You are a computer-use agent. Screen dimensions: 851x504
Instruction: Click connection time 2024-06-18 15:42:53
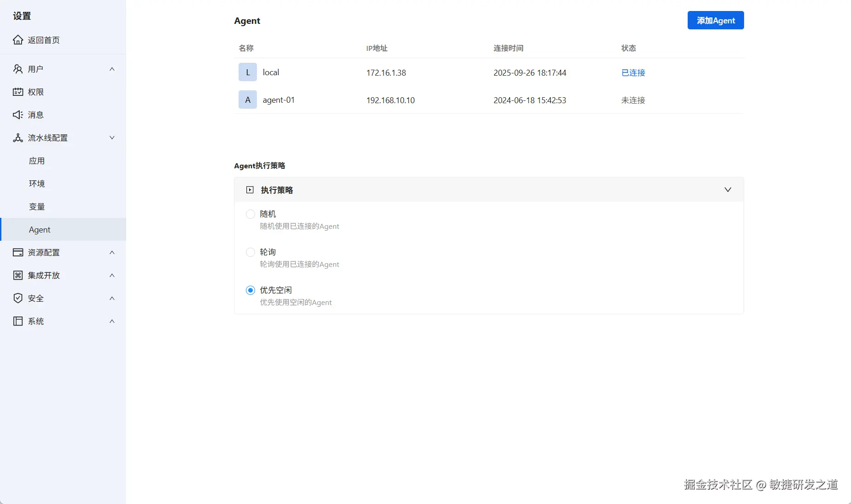point(530,100)
